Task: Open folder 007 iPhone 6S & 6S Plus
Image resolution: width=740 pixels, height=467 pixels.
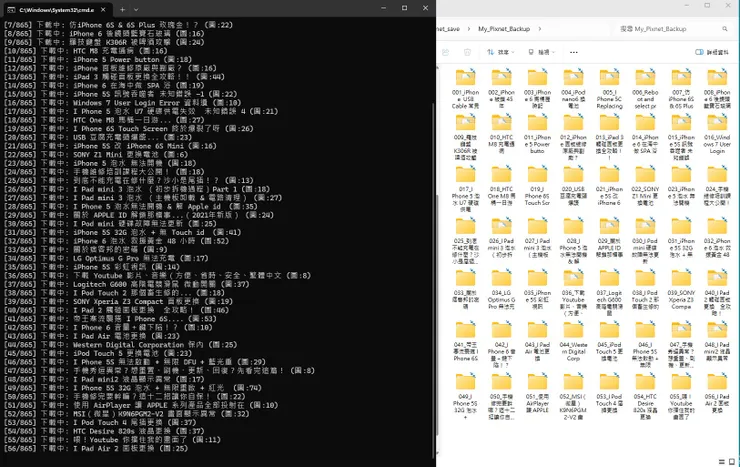Action: coord(681,89)
